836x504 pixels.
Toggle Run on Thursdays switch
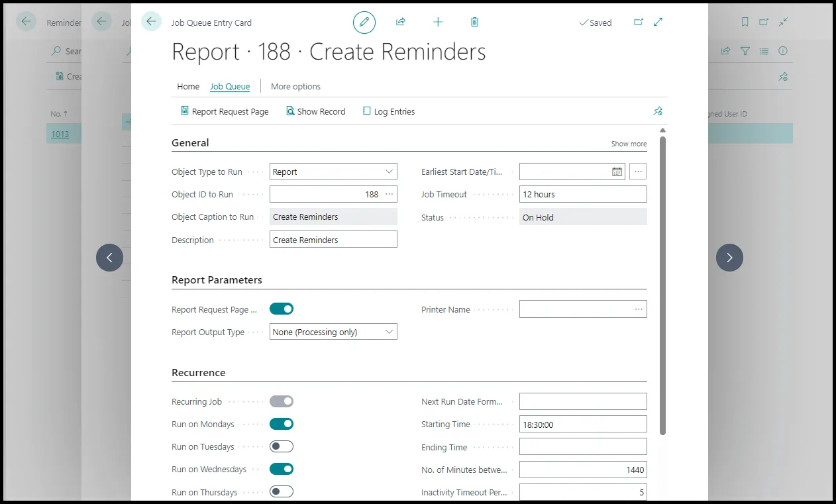[282, 491]
